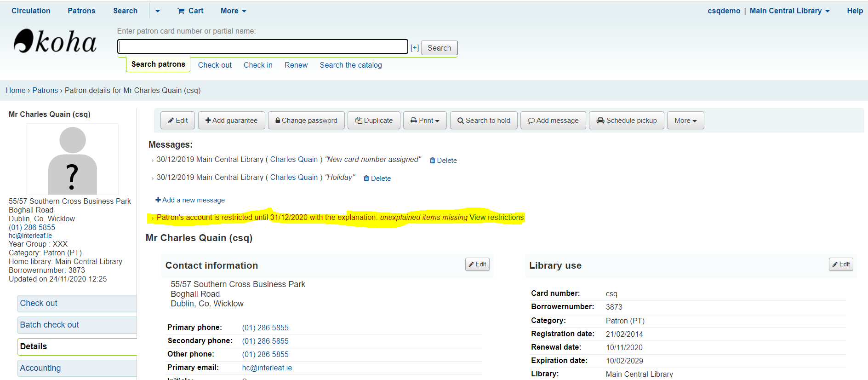The height and width of the screenshot is (380, 868).
Task: Click Search to hold button
Action: click(x=484, y=121)
